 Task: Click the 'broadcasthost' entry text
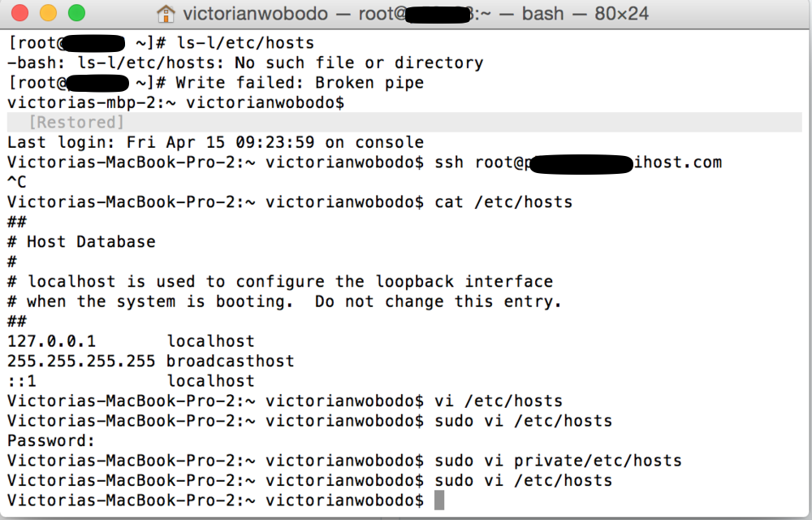[x=231, y=361]
